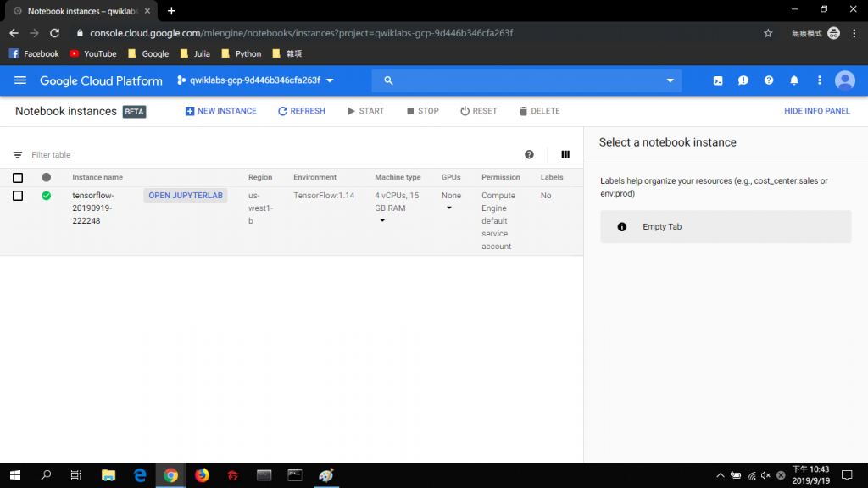Click the TensorFlow:1.14 environment cell
This screenshot has width=868, height=488.
(x=324, y=196)
